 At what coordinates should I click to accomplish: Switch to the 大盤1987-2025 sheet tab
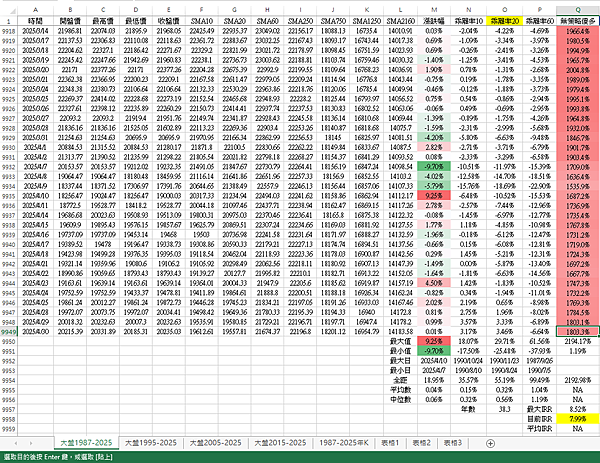(86, 443)
